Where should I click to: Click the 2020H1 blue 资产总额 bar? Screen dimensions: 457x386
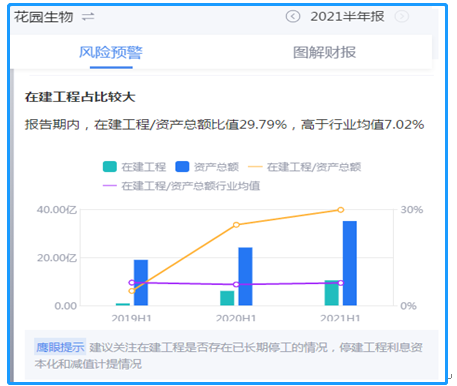pos(245,276)
